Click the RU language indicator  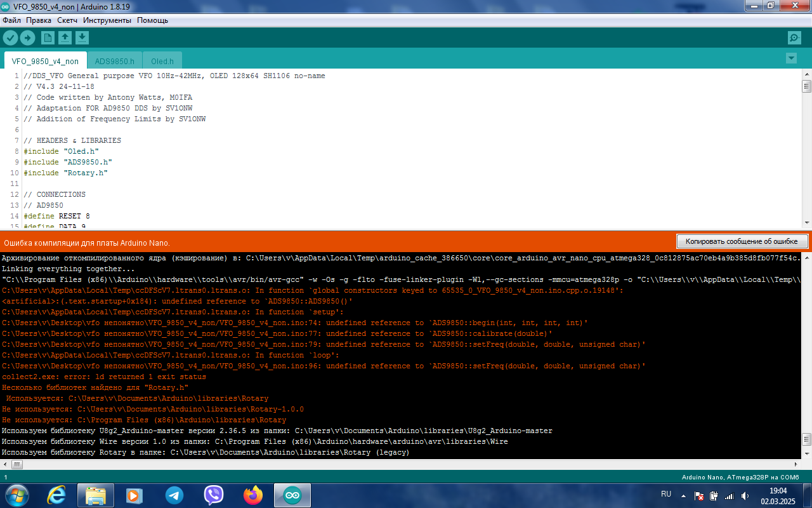click(x=666, y=494)
